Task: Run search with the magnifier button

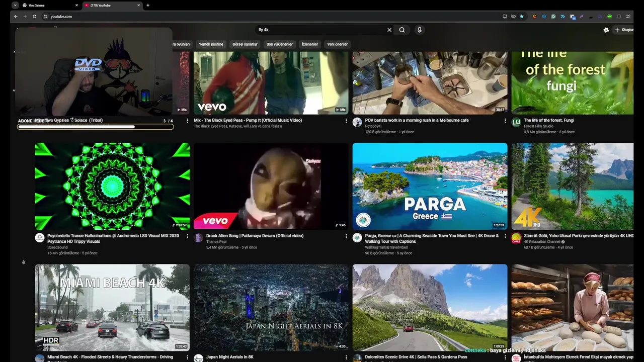Action: [x=402, y=30]
